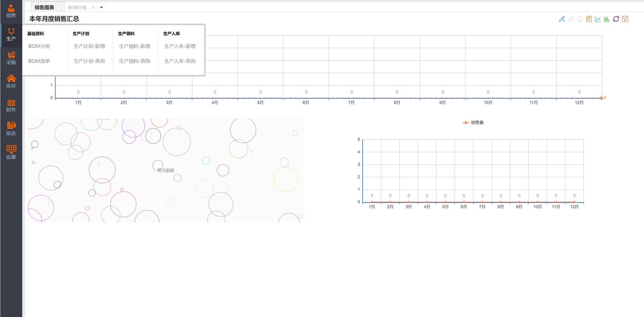Image resolution: width=644 pixels, height=317 pixels.
Task: Click the 7月 label in the 销售量 chart
Action: coord(482,207)
